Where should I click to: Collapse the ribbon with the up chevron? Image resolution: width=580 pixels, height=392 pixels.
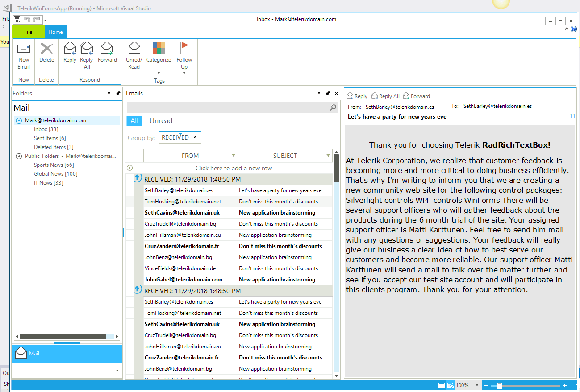pos(567,29)
